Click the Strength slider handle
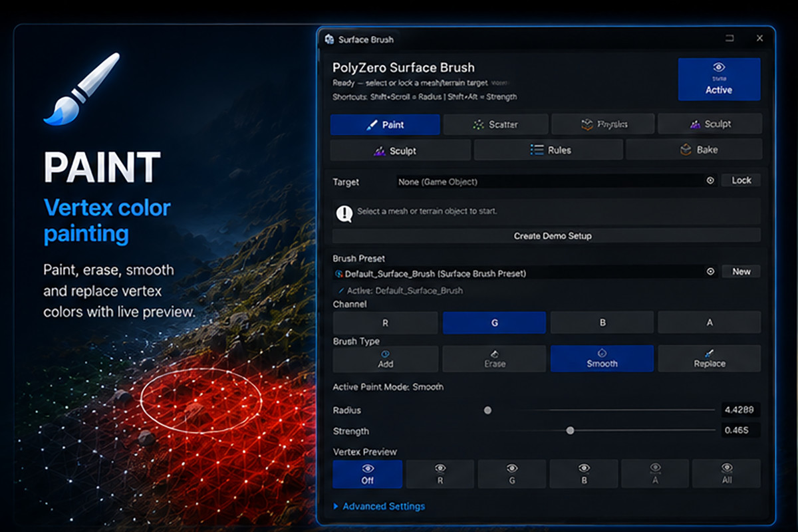 (570, 431)
